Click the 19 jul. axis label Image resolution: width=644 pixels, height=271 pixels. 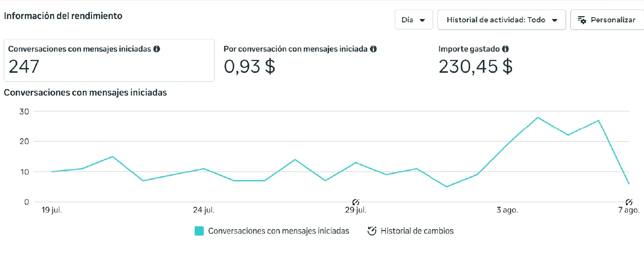(52, 210)
